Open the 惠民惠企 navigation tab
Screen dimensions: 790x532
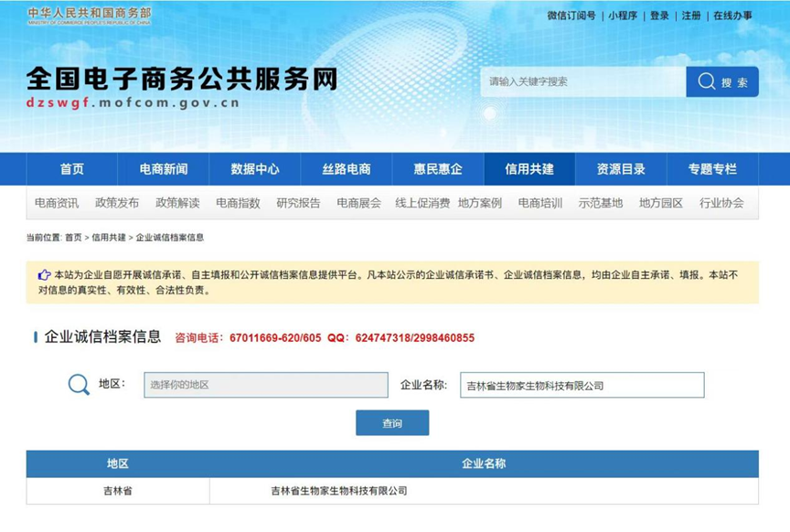438,169
